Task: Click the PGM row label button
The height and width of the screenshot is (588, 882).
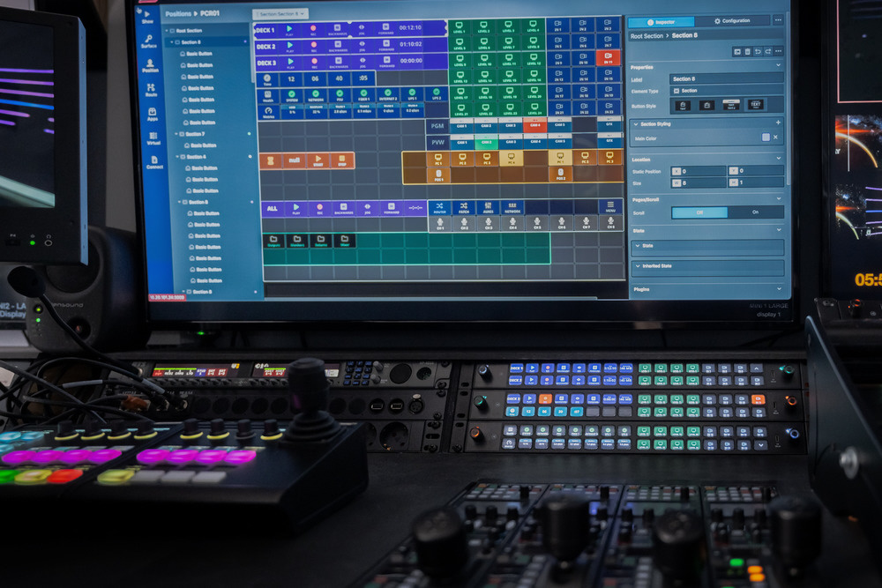Action: (437, 126)
